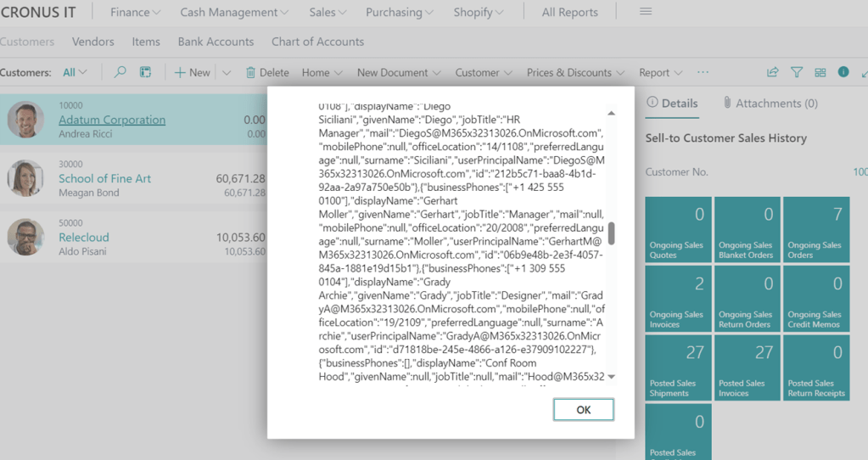868x460 pixels.
Task: Expand the Finance menu dropdown
Action: (136, 13)
